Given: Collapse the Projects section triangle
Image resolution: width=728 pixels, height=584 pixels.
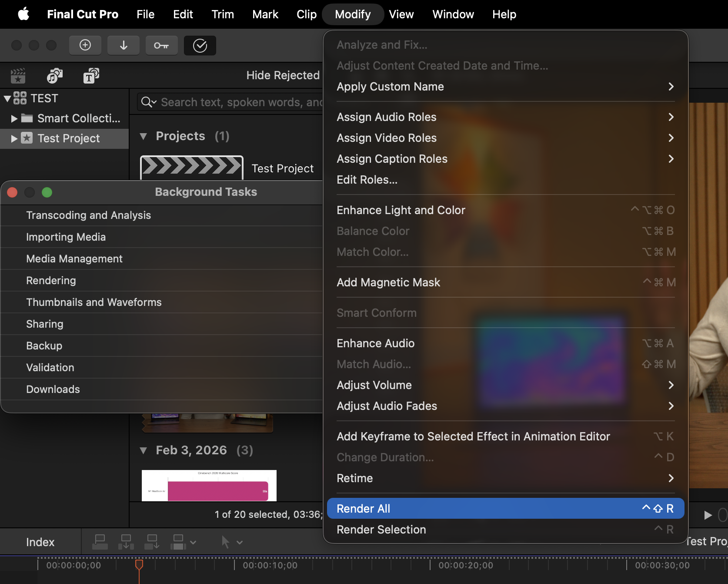Looking at the screenshot, I should tap(143, 136).
